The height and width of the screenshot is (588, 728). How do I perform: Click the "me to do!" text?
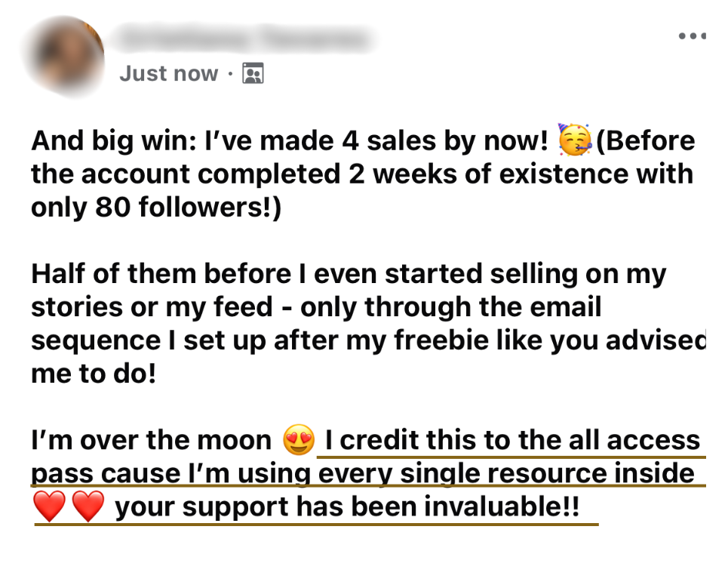(x=94, y=374)
